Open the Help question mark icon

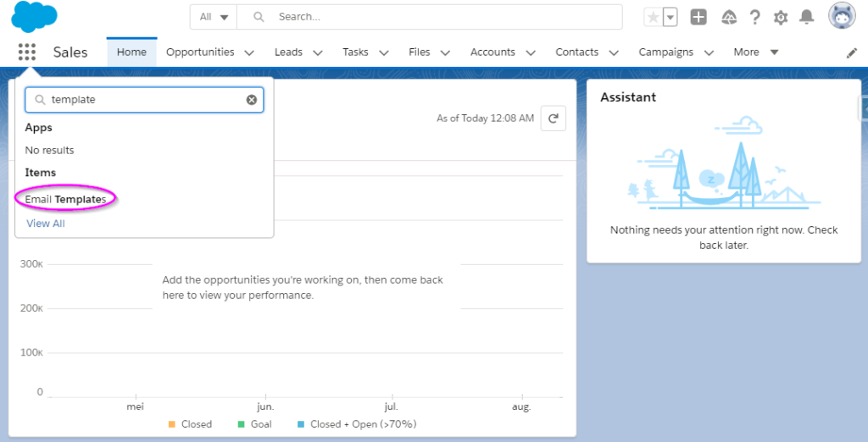(754, 17)
